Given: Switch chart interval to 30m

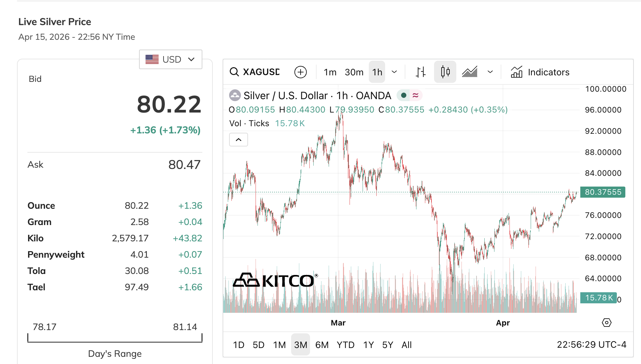Looking at the screenshot, I should tap(354, 72).
